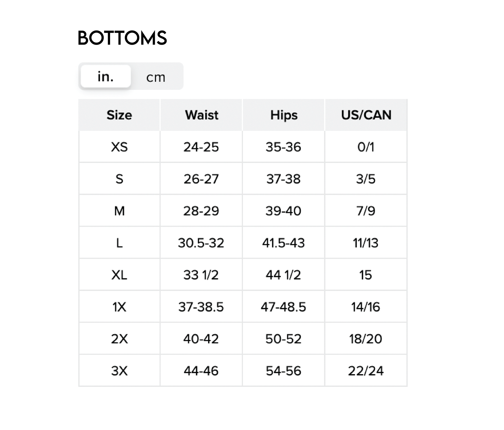Select the in. unit option
The image size is (504, 430).
tap(106, 76)
